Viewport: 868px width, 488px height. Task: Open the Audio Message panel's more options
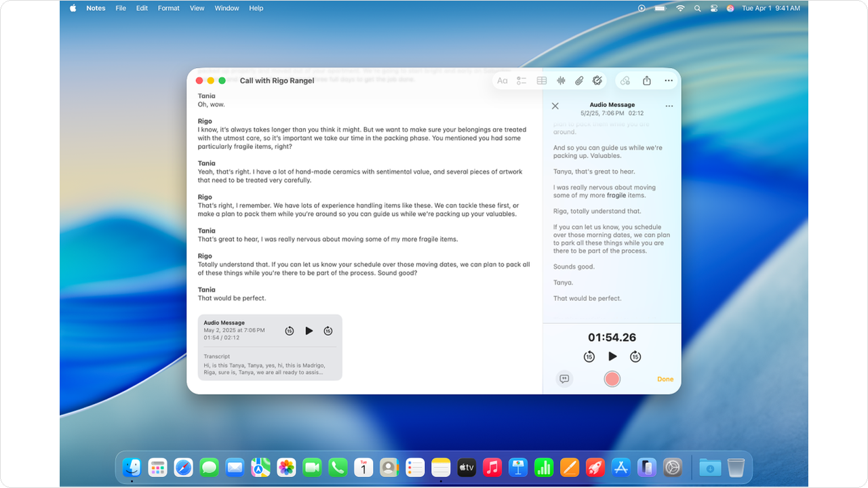pyautogui.click(x=669, y=106)
